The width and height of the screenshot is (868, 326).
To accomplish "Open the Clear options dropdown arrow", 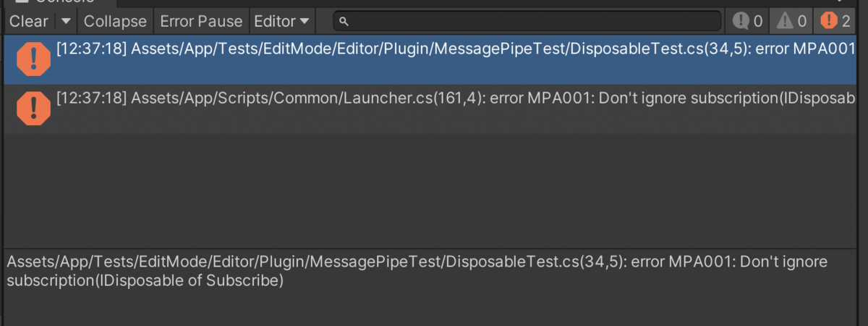I will [x=66, y=22].
